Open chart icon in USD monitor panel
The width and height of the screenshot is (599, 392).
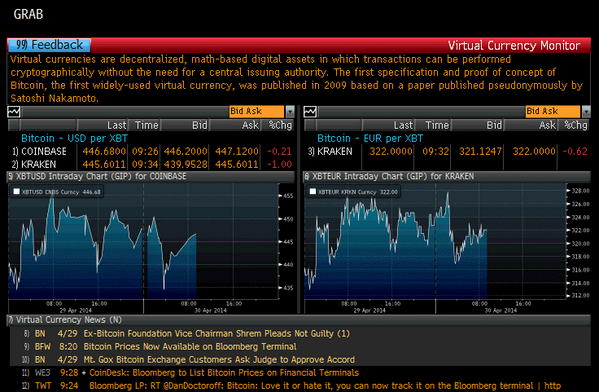(x=14, y=112)
